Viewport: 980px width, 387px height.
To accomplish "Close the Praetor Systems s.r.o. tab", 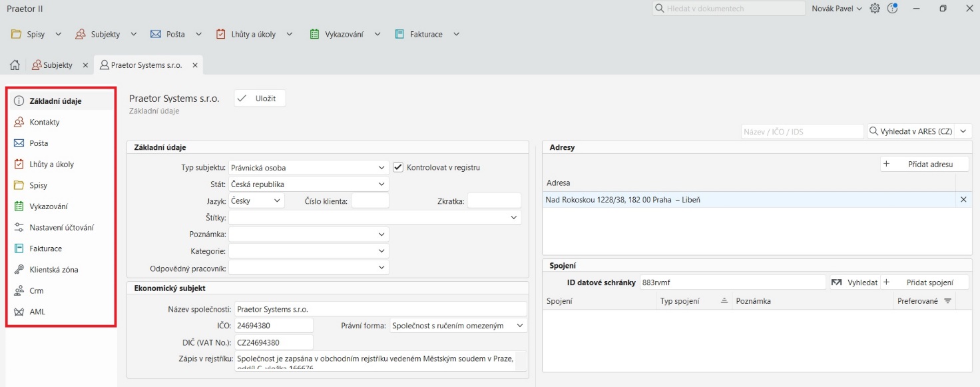I will click(195, 65).
